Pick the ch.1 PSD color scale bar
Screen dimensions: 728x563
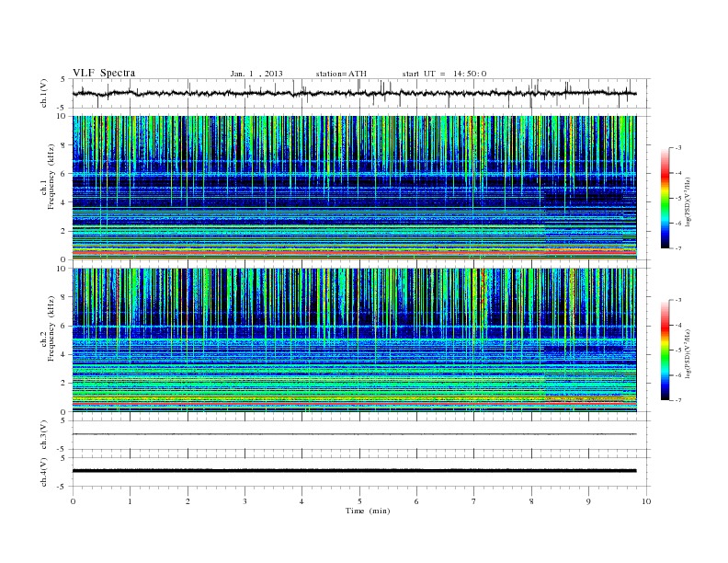pos(665,198)
